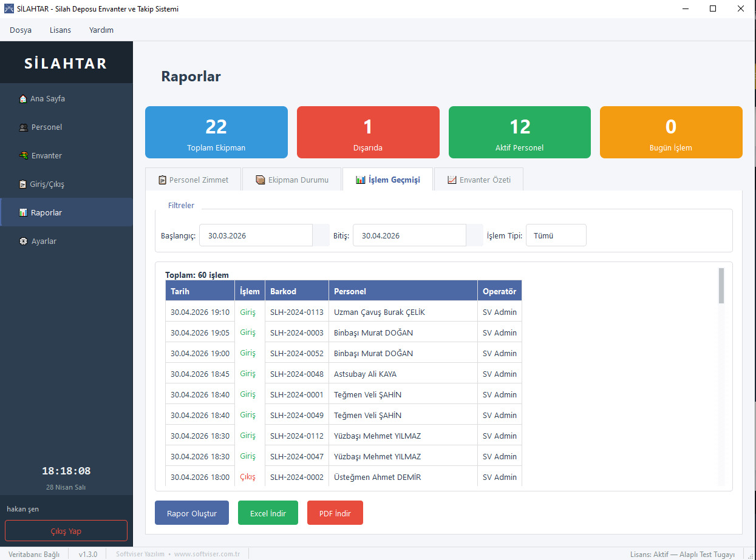
Task: Expand the Bitiş date picker dropdown
Action: tap(474, 235)
